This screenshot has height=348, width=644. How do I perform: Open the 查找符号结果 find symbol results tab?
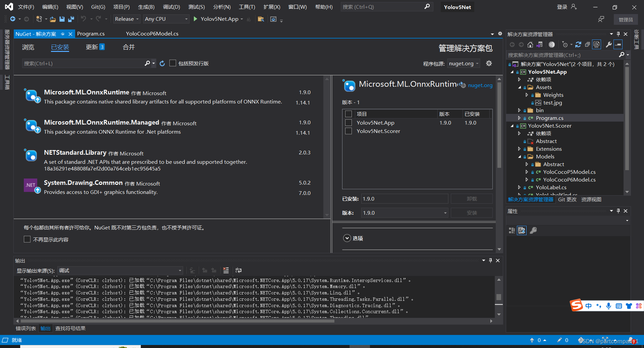[70, 329]
